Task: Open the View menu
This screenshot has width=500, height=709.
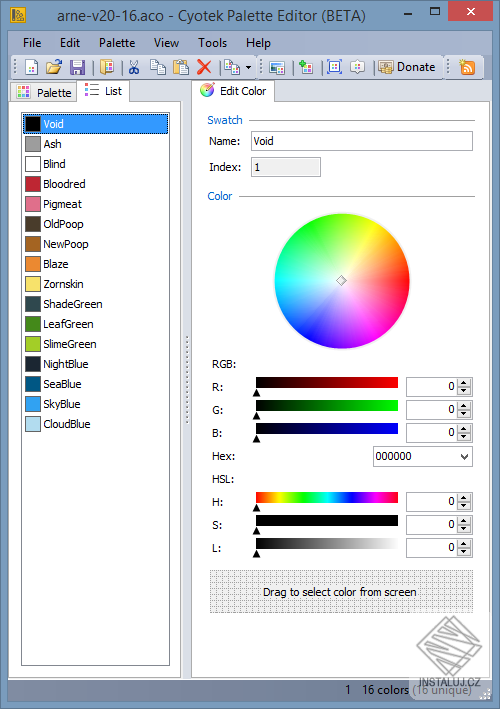Action: pyautogui.click(x=166, y=43)
